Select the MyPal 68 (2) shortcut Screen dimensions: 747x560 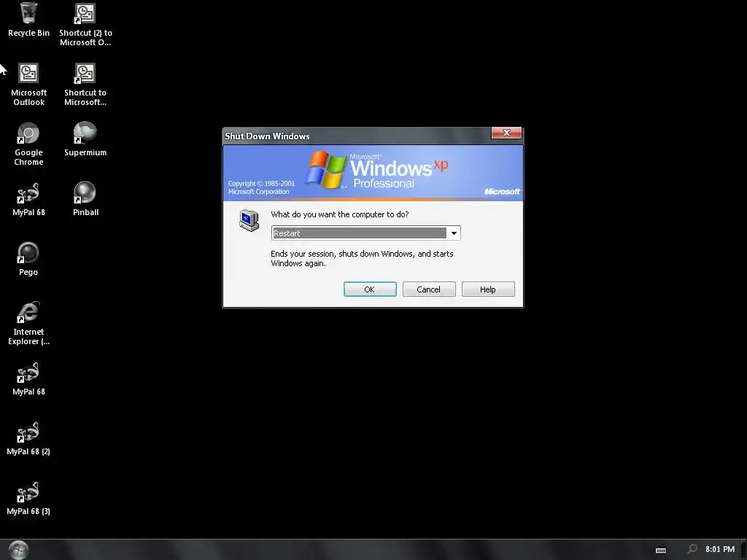coord(28,438)
